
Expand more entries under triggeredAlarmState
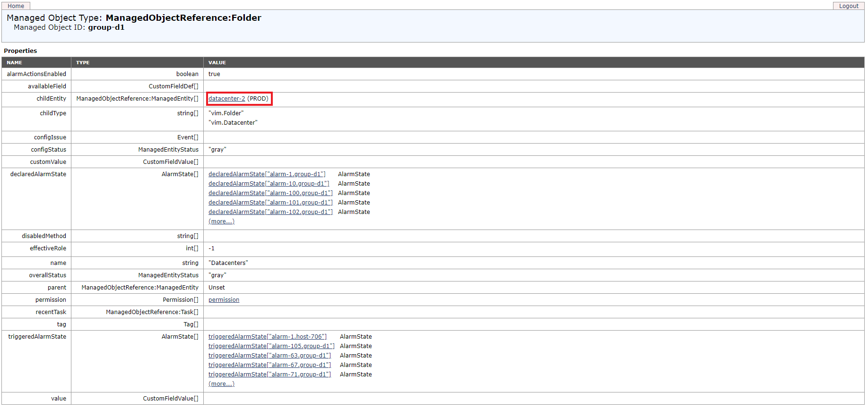click(x=221, y=384)
